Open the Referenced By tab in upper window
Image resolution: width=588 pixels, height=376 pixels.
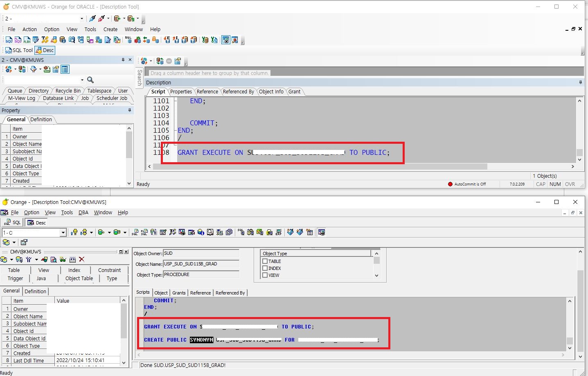click(238, 92)
